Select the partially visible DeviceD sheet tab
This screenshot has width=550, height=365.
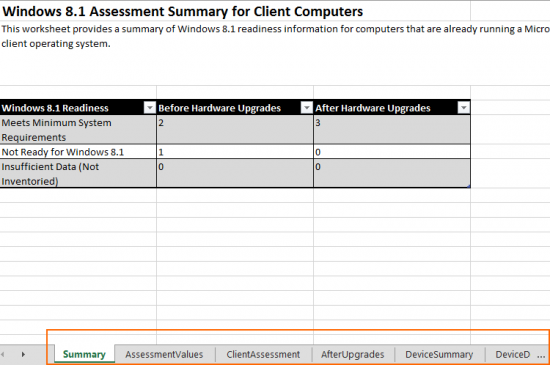pyautogui.click(x=512, y=354)
